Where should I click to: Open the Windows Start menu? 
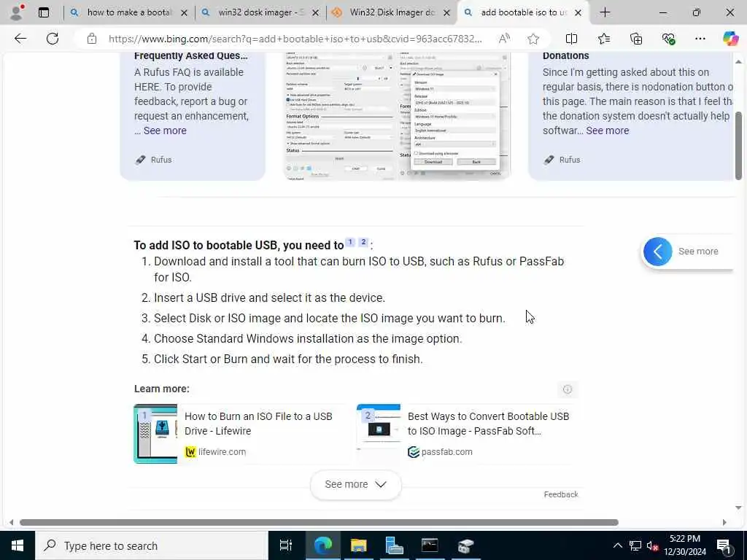18,545
